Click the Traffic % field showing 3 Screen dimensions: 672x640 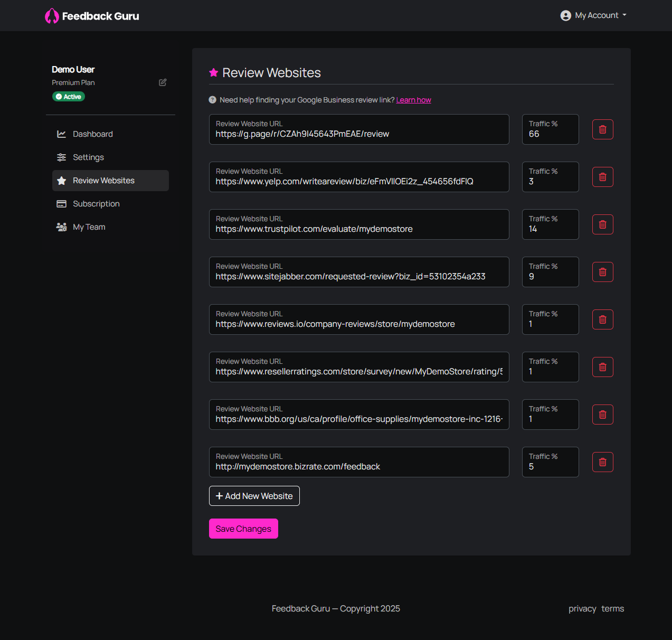click(551, 177)
